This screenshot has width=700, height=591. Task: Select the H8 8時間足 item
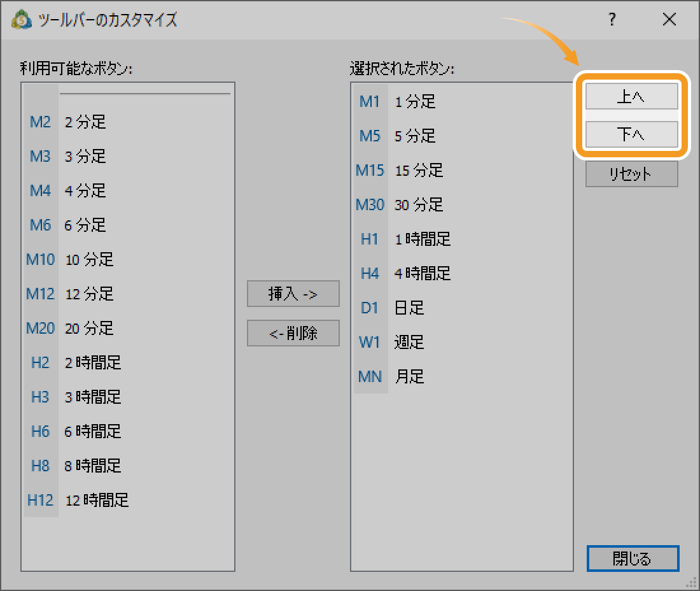[x=128, y=466]
